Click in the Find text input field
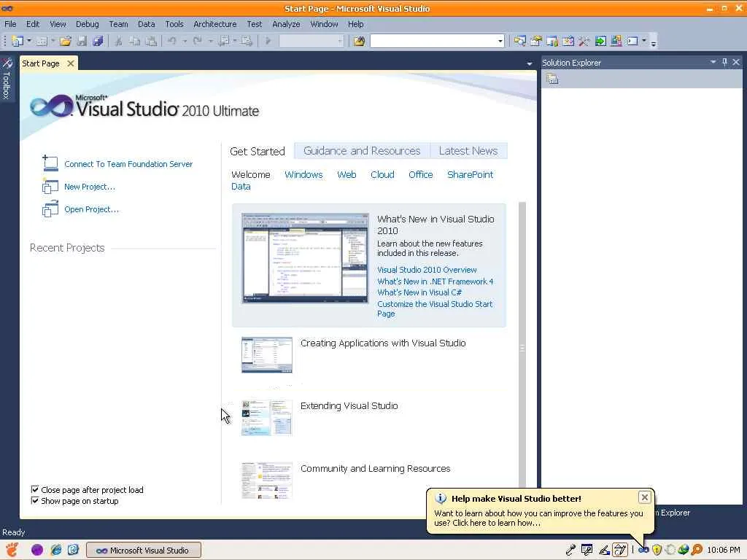Image resolution: width=747 pixels, height=560 pixels. tap(433, 42)
